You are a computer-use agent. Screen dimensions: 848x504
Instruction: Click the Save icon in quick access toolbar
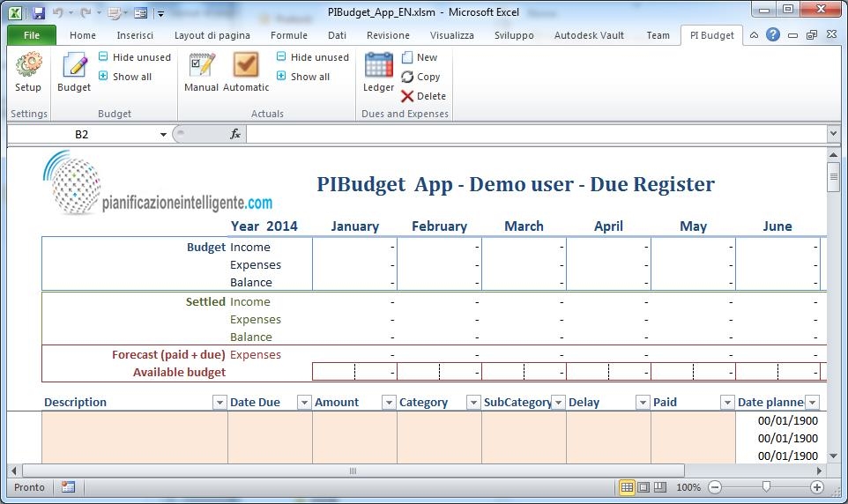38,12
